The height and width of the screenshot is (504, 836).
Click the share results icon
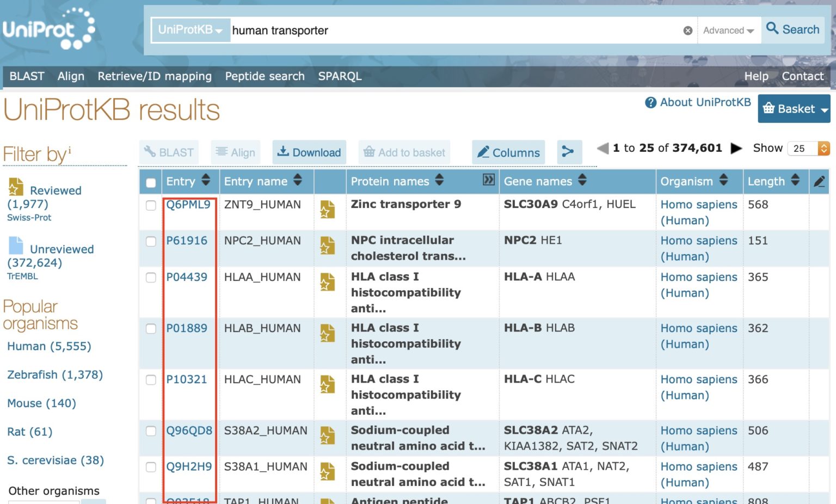tap(568, 152)
